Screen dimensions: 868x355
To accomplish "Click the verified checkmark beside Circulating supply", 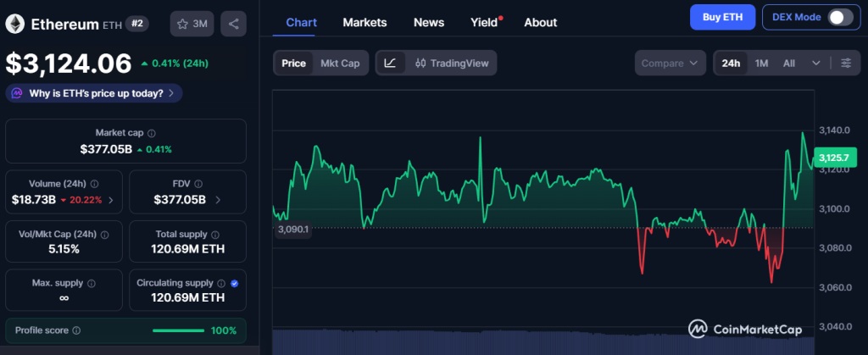I will click(234, 283).
